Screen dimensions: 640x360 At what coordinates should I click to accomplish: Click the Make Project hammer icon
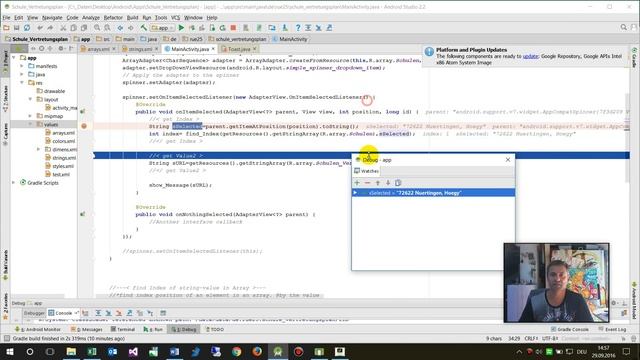point(144,28)
